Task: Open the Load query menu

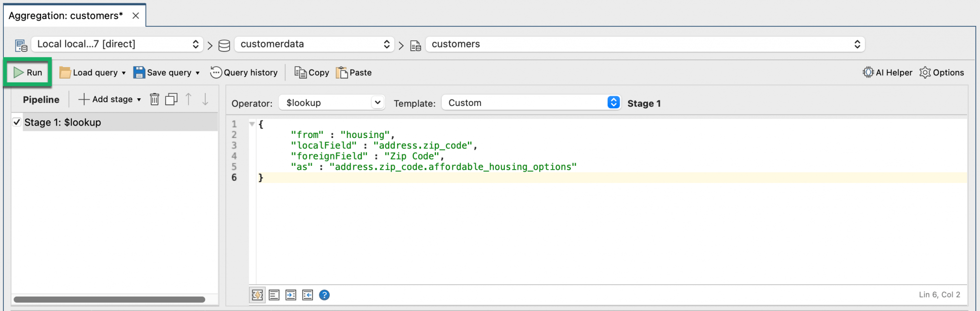Action: (x=93, y=72)
